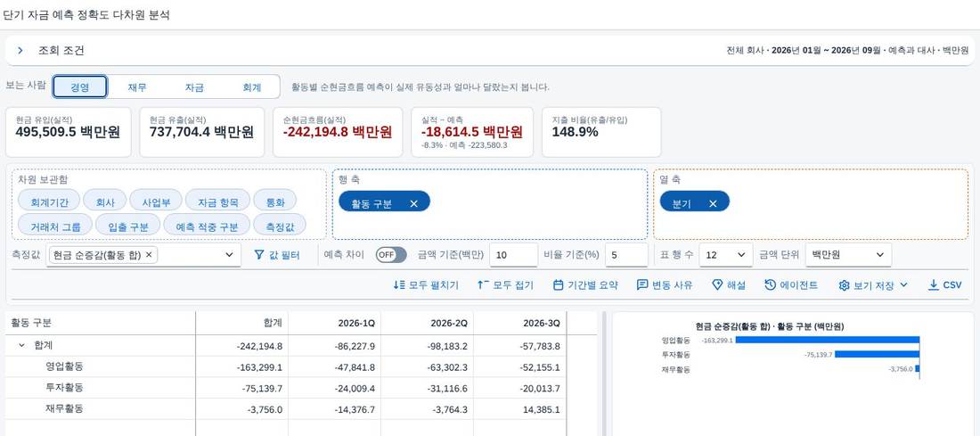Click the 실적 − 예측 KPI card

[x=472, y=132]
